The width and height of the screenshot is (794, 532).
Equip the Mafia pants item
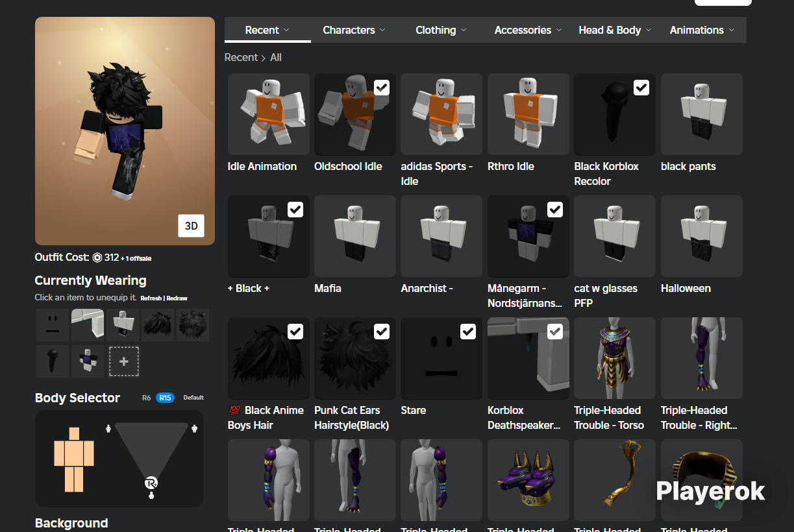355,236
